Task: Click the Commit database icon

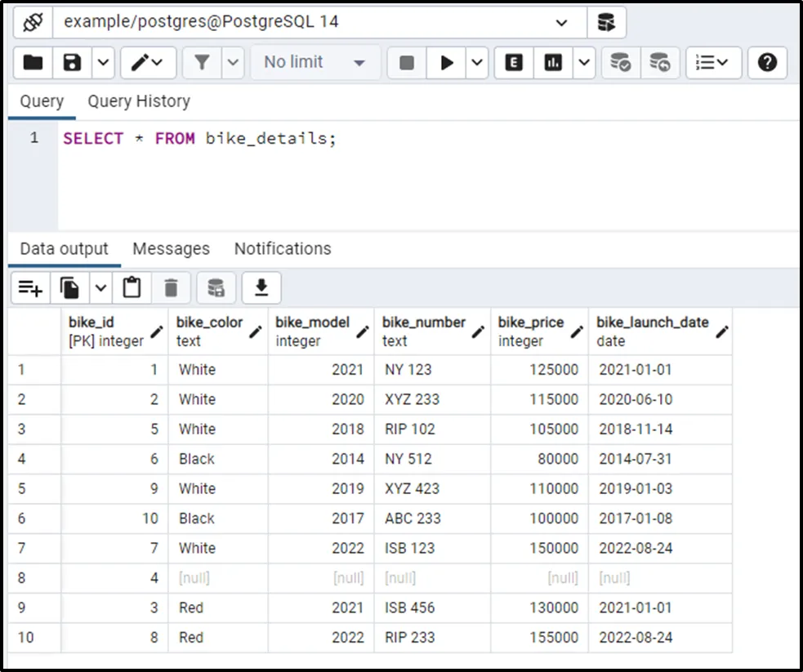Action: (621, 63)
